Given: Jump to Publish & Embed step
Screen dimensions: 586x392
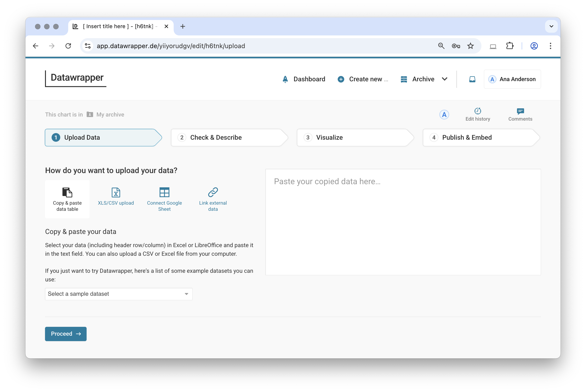Looking at the screenshot, I should (481, 137).
